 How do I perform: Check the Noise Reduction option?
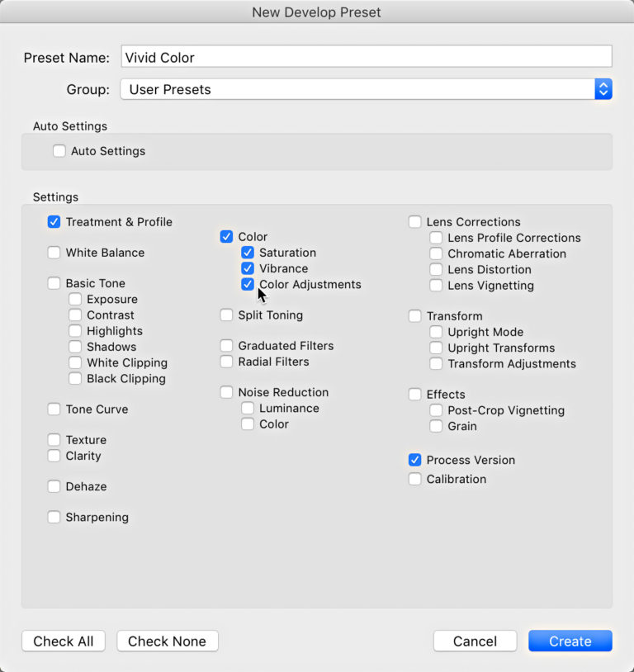[x=226, y=391]
